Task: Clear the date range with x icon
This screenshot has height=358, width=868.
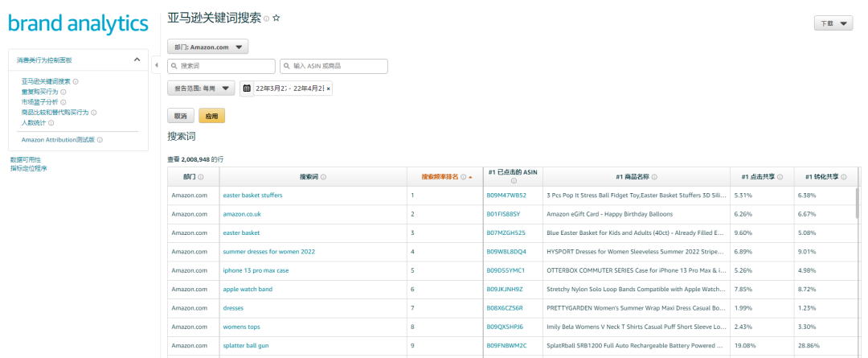Action: click(328, 88)
